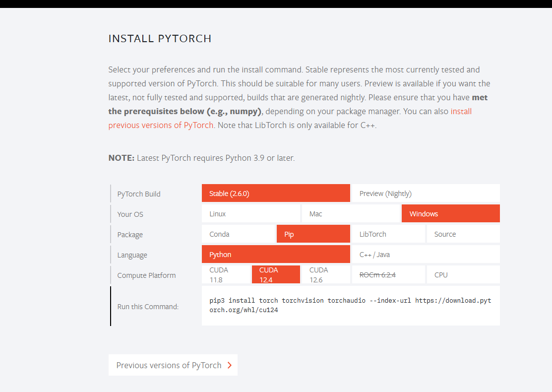
Task: Choose LibTorch package option
Action: click(388, 234)
